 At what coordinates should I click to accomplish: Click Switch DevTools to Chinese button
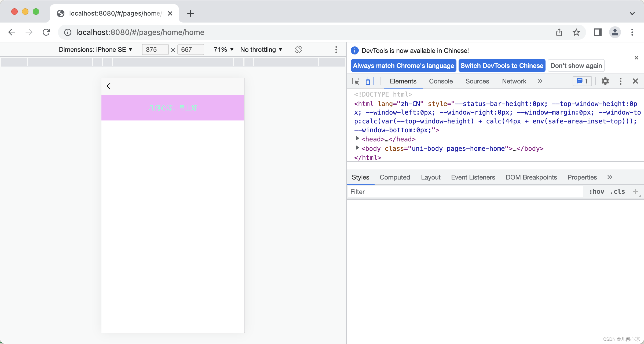(x=502, y=66)
